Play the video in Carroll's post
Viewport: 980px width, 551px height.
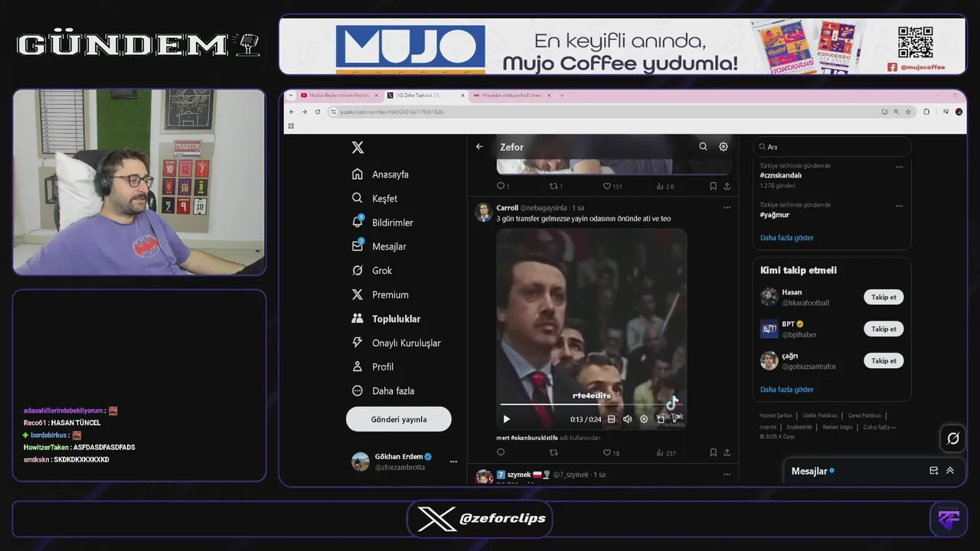click(506, 419)
